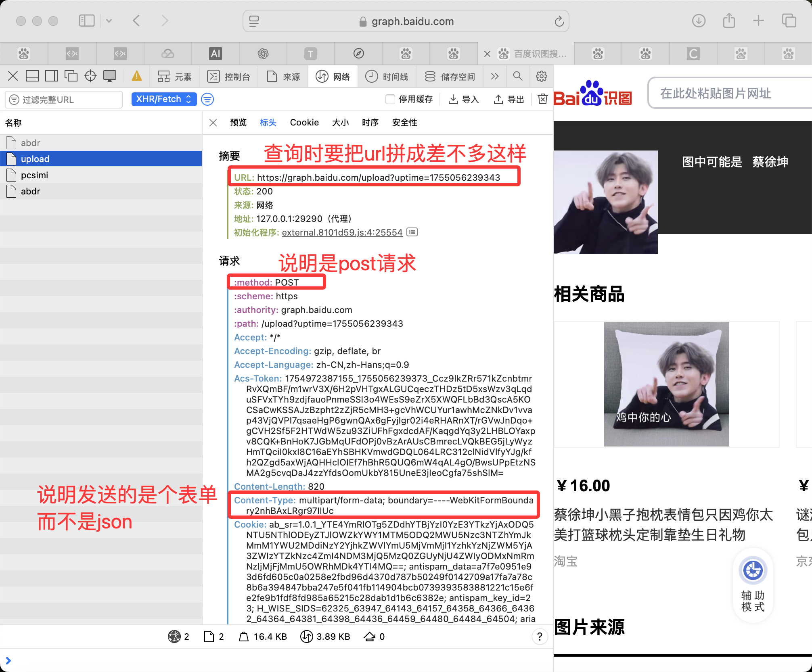Dock inspector to the side
Screen dimensions: 812x672
click(52, 76)
